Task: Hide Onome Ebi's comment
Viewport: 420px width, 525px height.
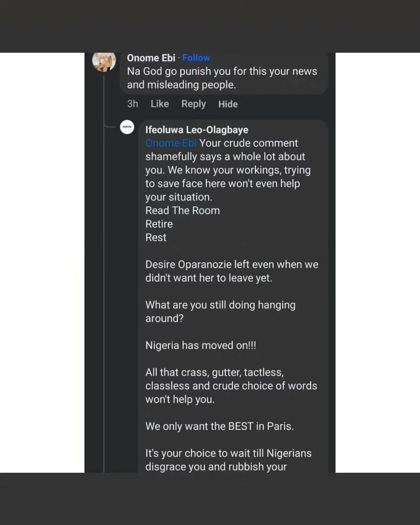Action: (x=228, y=104)
